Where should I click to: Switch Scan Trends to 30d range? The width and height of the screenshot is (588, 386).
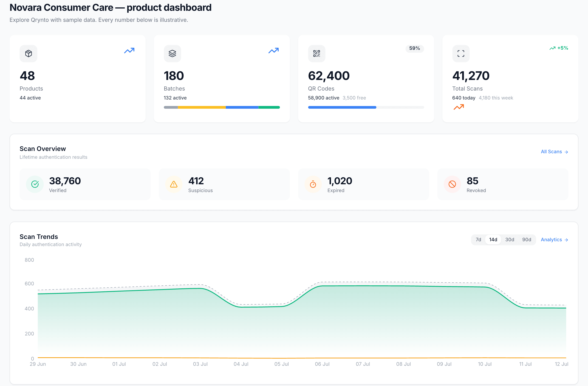[x=510, y=240]
